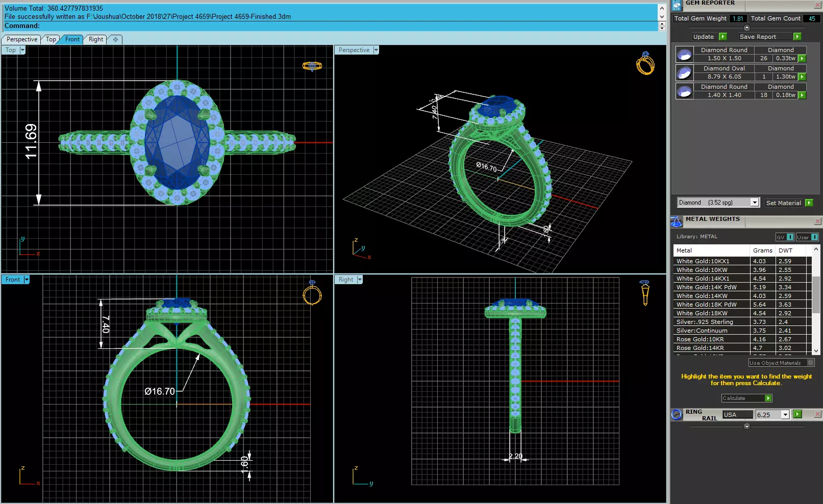Click the Metal Weights panel icon

[676, 221]
